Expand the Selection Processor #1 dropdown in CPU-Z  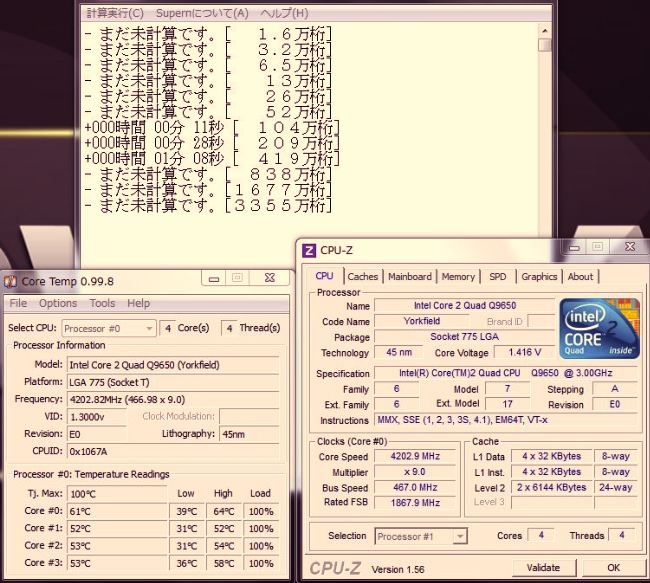click(x=420, y=537)
